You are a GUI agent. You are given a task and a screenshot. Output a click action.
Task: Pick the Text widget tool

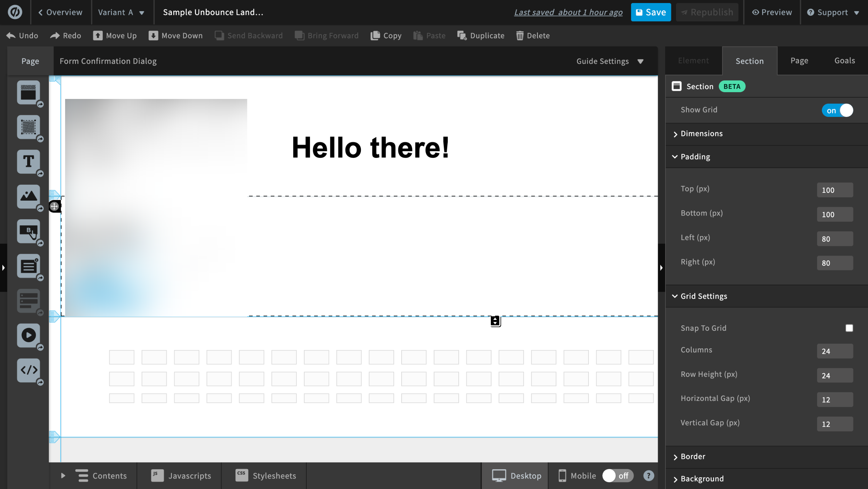pyautogui.click(x=28, y=162)
